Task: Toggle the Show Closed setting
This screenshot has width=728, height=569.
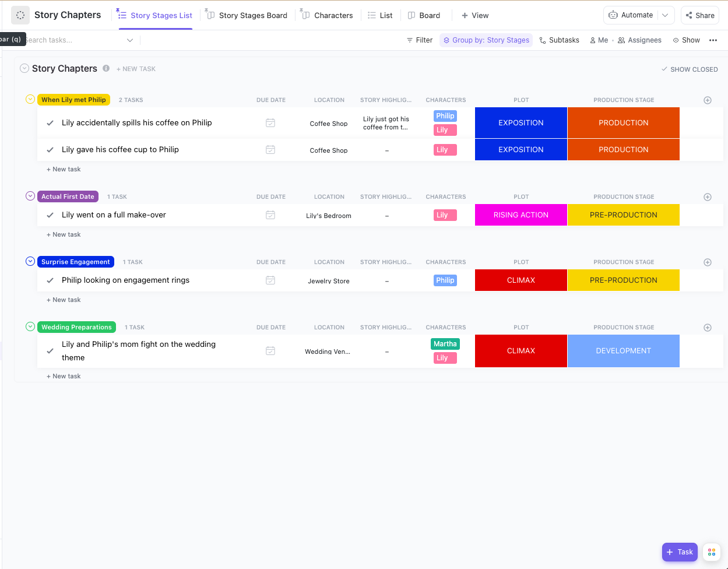Action: (x=690, y=69)
